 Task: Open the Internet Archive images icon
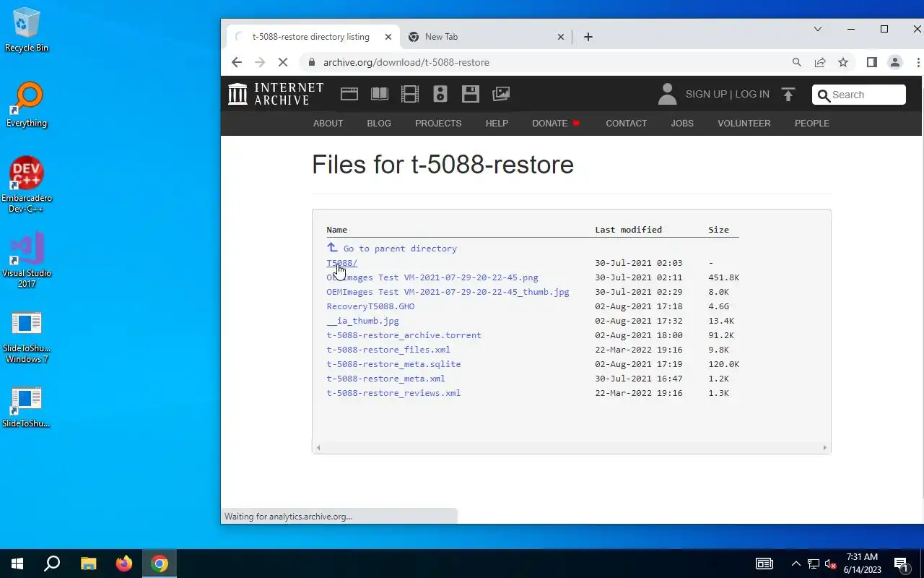point(501,94)
